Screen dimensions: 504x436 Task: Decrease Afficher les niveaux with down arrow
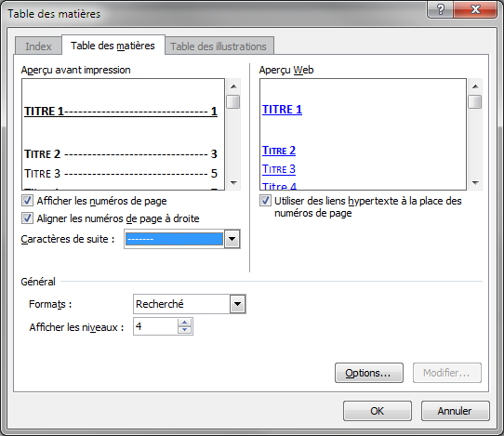(x=184, y=330)
